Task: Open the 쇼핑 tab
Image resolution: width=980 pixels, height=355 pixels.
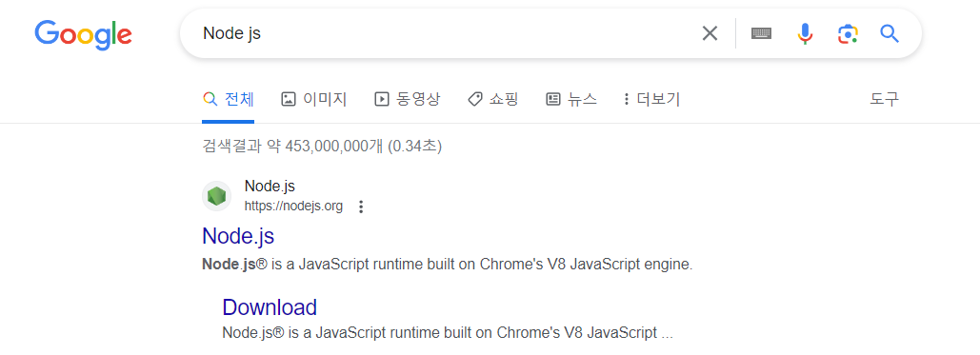Action: pos(493,99)
